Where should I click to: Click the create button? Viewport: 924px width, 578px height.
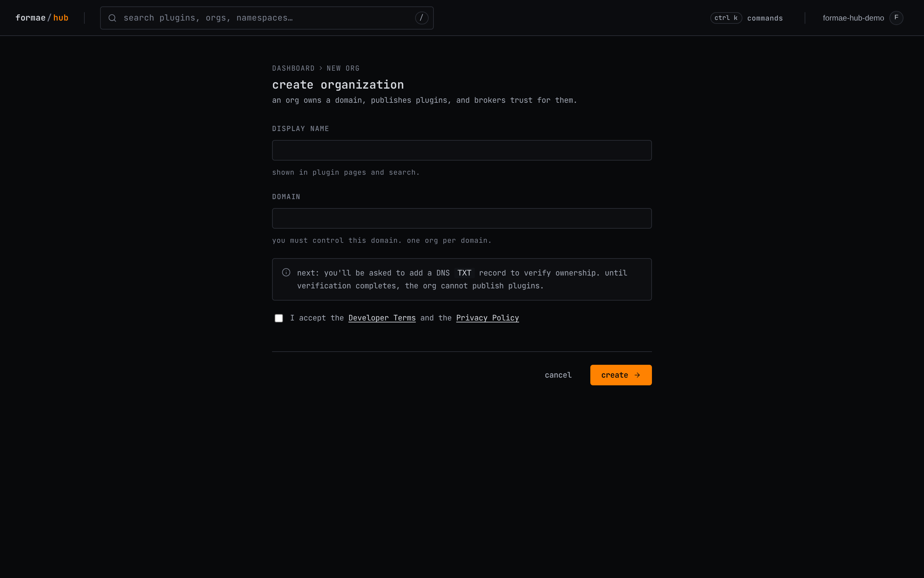coord(621,375)
